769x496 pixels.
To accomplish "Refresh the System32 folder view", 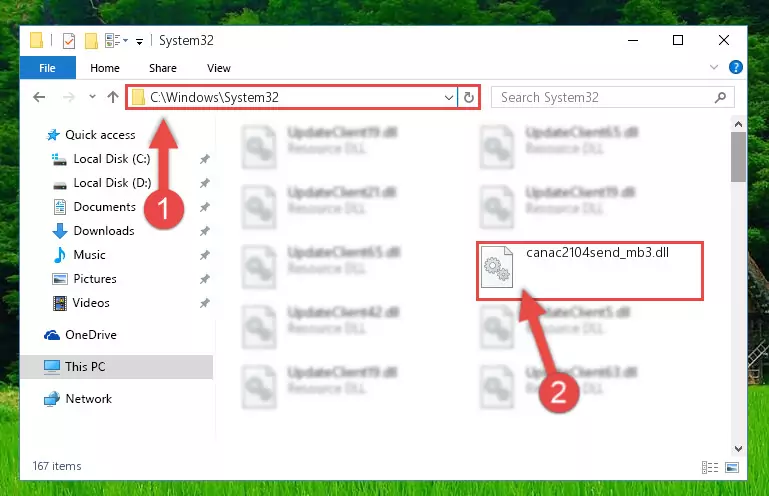I will coord(468,97).
